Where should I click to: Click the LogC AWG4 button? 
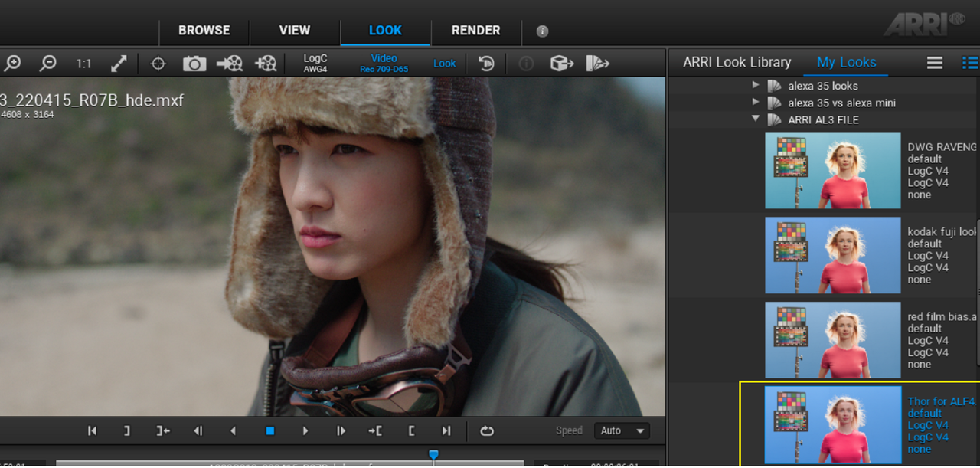(x=315, y=64)
